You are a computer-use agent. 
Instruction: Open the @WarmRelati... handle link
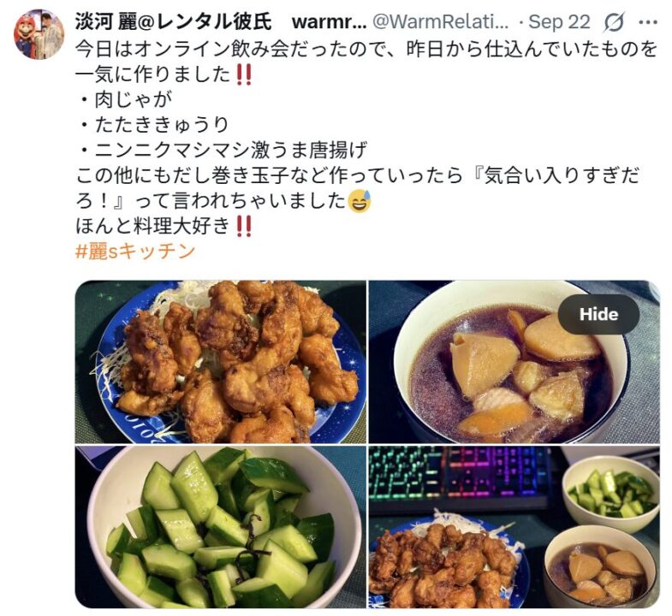coord(441,21)
